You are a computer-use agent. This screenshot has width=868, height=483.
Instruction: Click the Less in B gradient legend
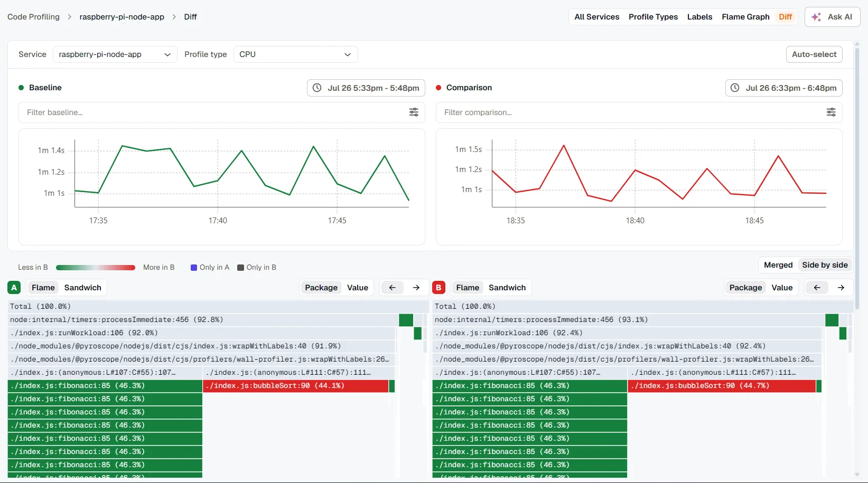click(x=96, y=268)
